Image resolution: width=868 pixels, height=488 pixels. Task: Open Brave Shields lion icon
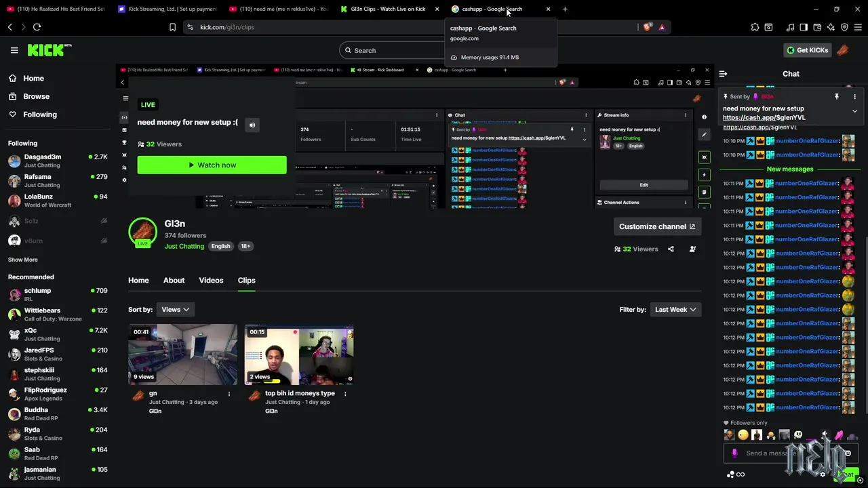[647, 27]
